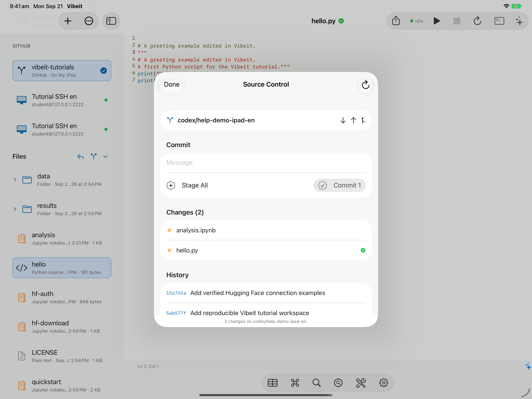
Task: Open the more options ellipsis menu
Action: pos(89,21)
